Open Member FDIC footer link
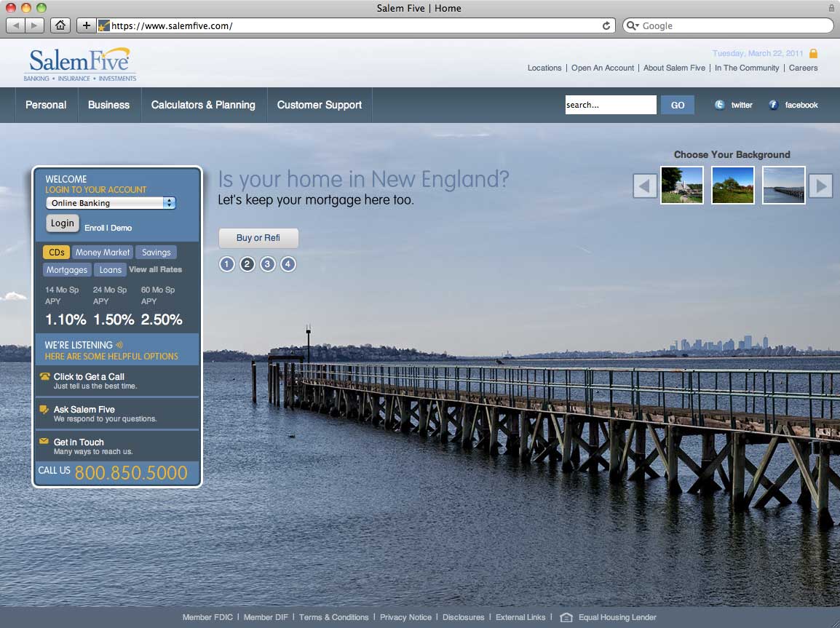Screen dimensions: 840x628 [207, 617]
